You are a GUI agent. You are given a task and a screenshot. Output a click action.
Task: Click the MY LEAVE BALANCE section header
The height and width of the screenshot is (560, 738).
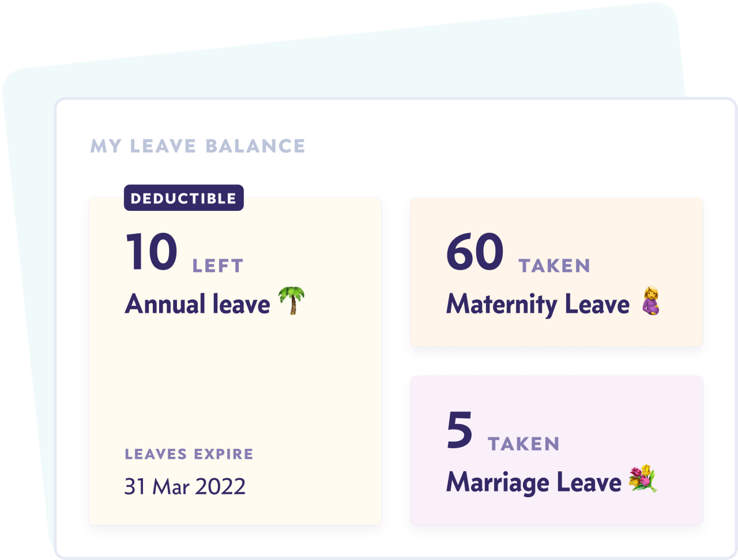(x=198, y=146)
